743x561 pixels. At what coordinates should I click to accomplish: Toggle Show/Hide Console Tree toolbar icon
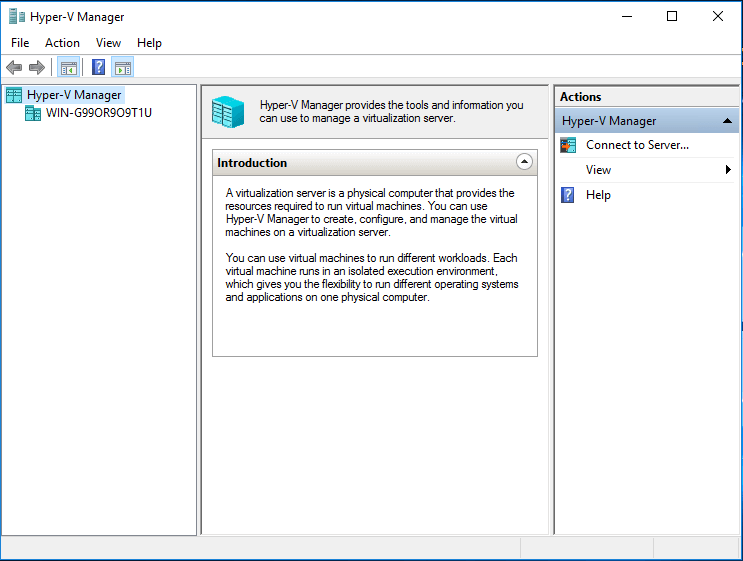pyautogui.click(x=68, y=67)
